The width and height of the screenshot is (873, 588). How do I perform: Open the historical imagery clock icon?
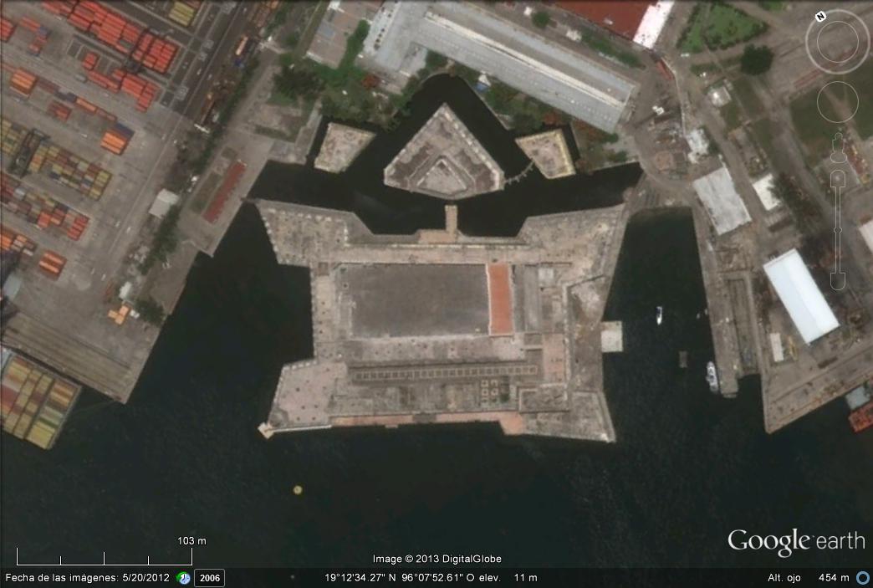coord(183,578)
